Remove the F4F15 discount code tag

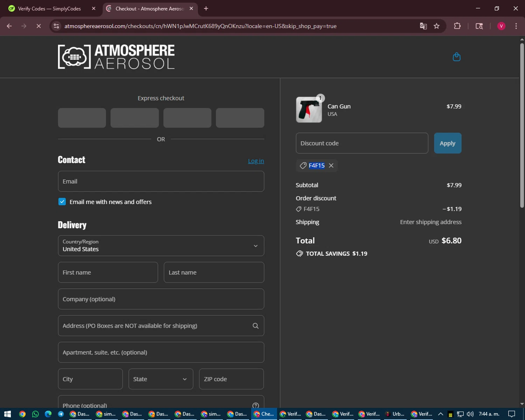tap(331, 166)
